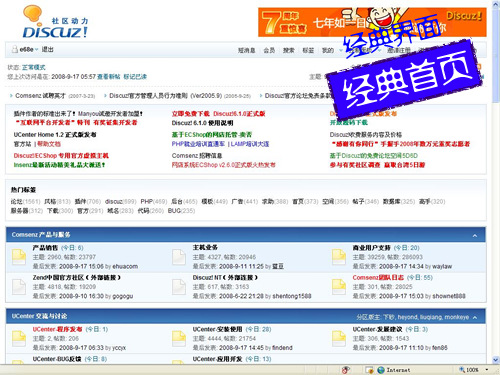500x375 pixels.
Task: Open the Zend中国官方社区 forum icon
Action: coord(19,287)
